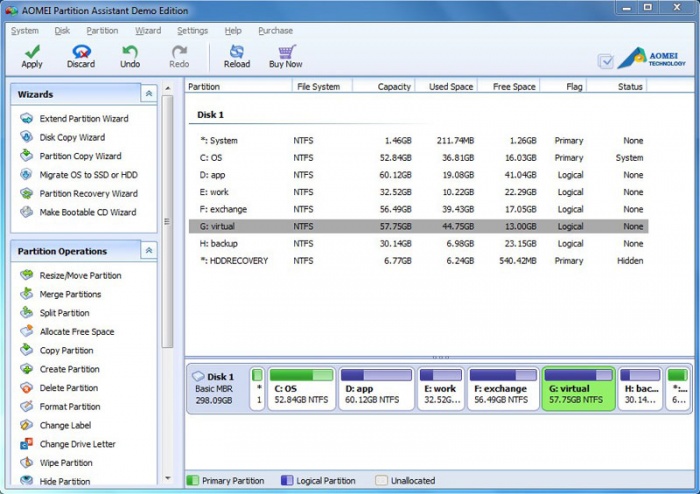The image size is (700, 494).
Task: Sort by the Free Space column header
Action: (514, 87)
